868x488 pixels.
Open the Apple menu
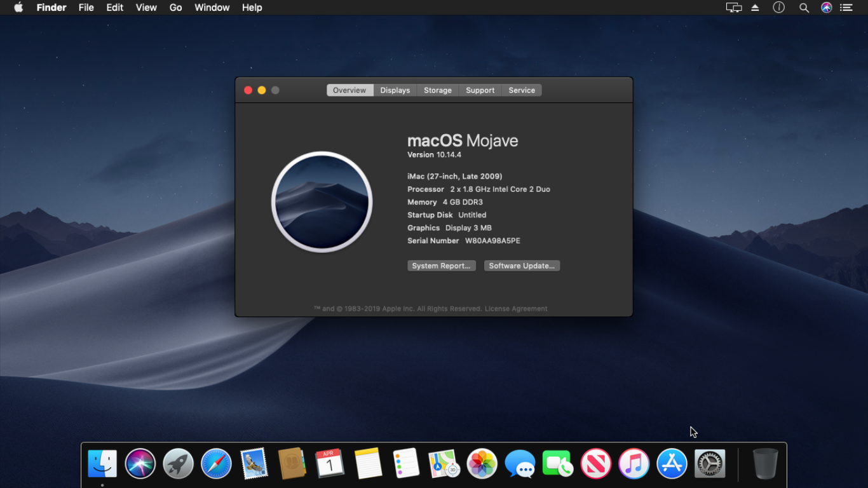pos(18,8)
